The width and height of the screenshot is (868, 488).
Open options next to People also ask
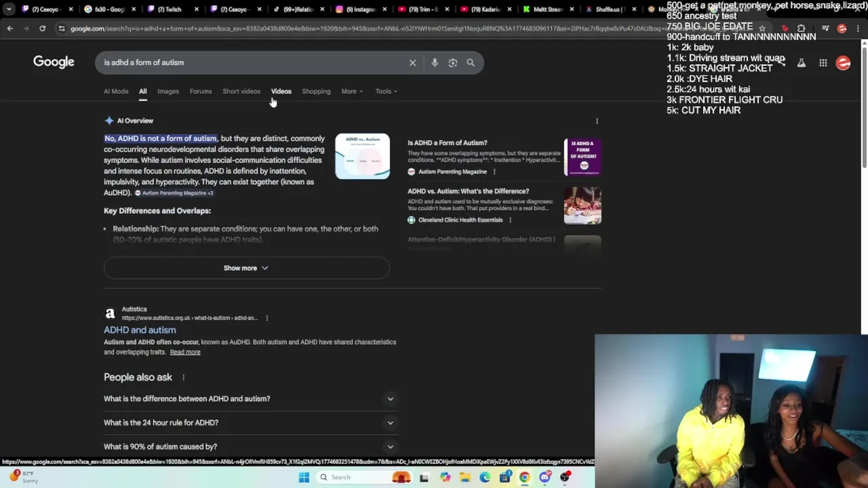click(183, 378)
